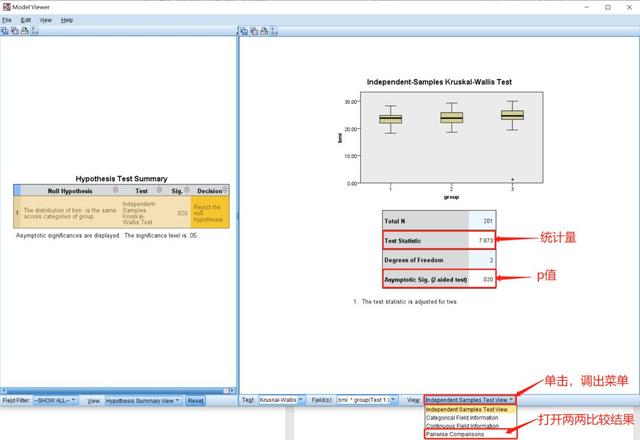Click second copy icon in right pane toolbar
Image resolution: width=640 pixels, height=440 pixels.
[254, 31]
